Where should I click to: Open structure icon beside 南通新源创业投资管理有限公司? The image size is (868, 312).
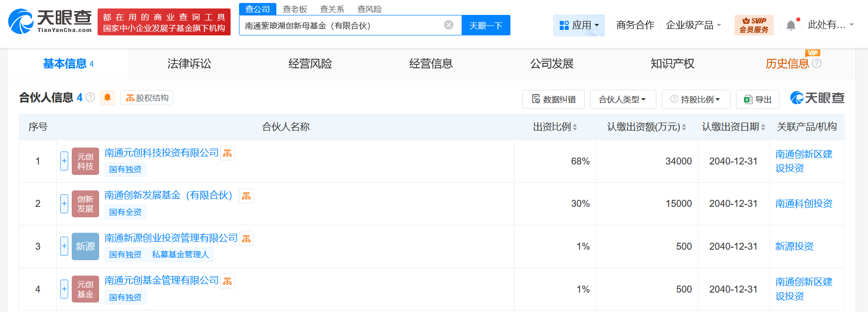pos(247,239)
